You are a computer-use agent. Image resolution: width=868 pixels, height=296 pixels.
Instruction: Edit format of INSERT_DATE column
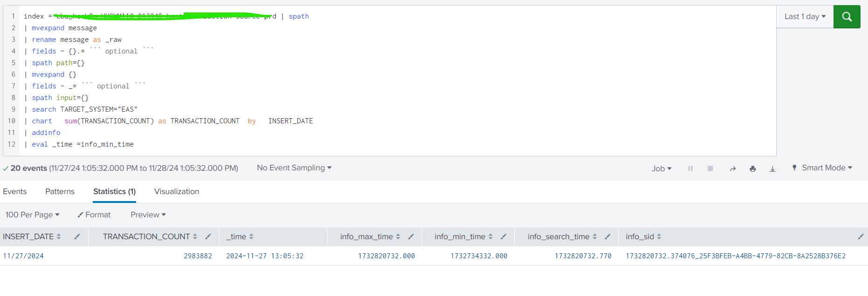point(77,236)
